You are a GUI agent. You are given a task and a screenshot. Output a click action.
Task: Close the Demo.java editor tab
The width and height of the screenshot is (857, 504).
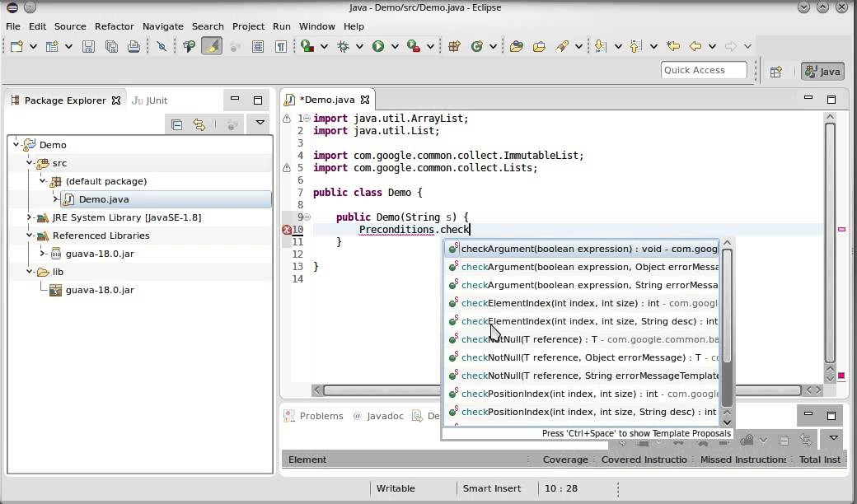coord(365,100)
